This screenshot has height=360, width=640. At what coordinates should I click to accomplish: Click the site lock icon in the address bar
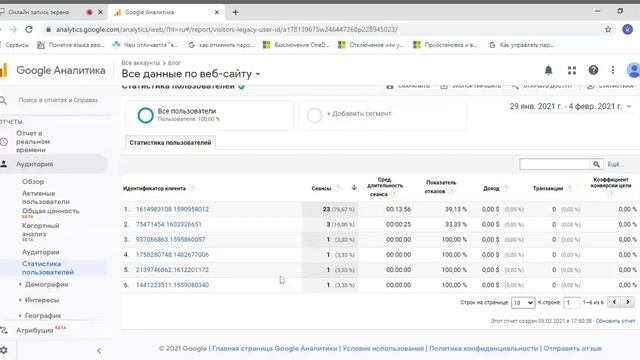[x=48, y=29]
